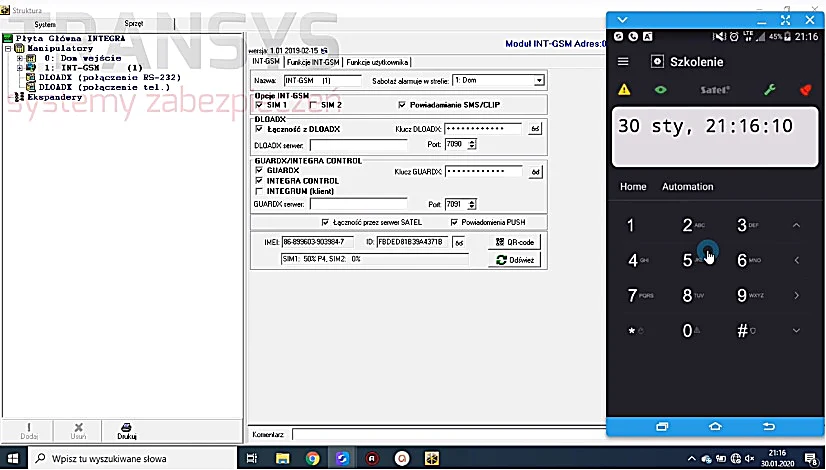Expand the 1: INT-GSM node
Viewport: 826px width, 470px height.
20,67
